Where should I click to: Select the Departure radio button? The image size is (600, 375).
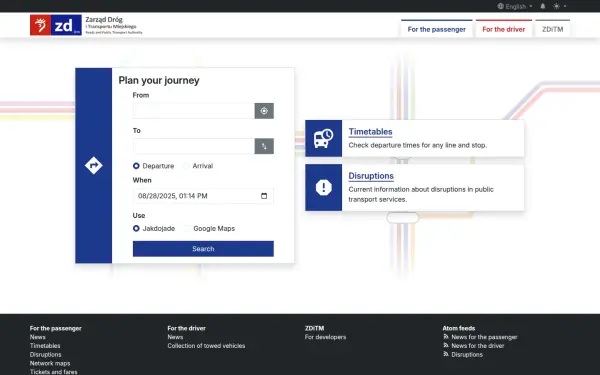tap(136, 166)
